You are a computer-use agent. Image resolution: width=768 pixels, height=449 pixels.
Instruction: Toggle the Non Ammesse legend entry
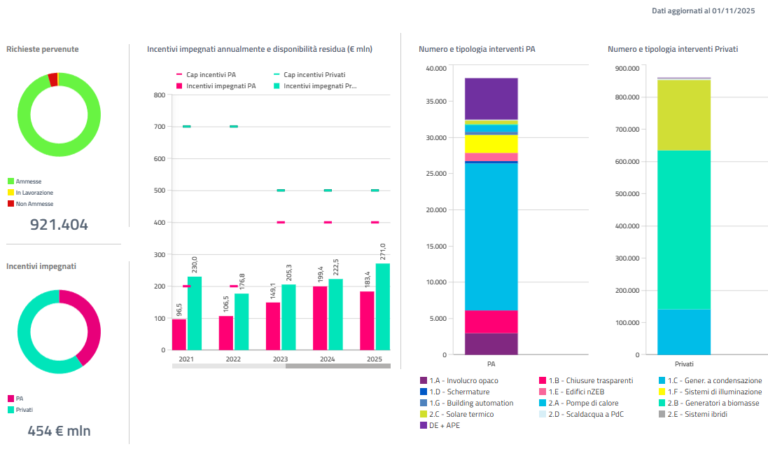pos(32,202)
